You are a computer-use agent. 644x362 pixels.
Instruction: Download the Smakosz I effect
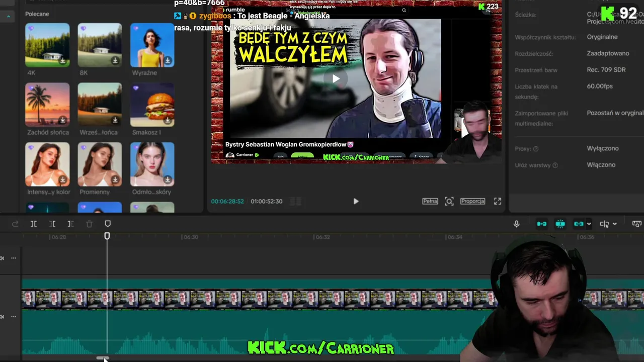click(168, 120)
